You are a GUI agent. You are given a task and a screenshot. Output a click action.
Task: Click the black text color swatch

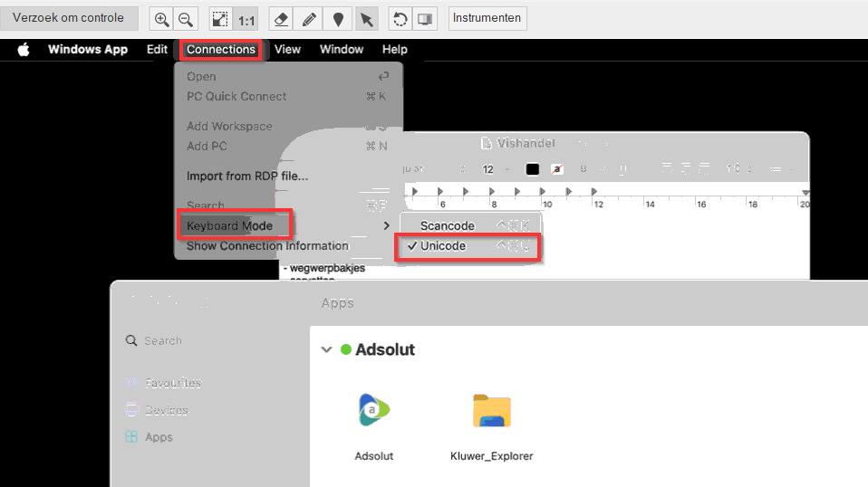coord(533,169)
